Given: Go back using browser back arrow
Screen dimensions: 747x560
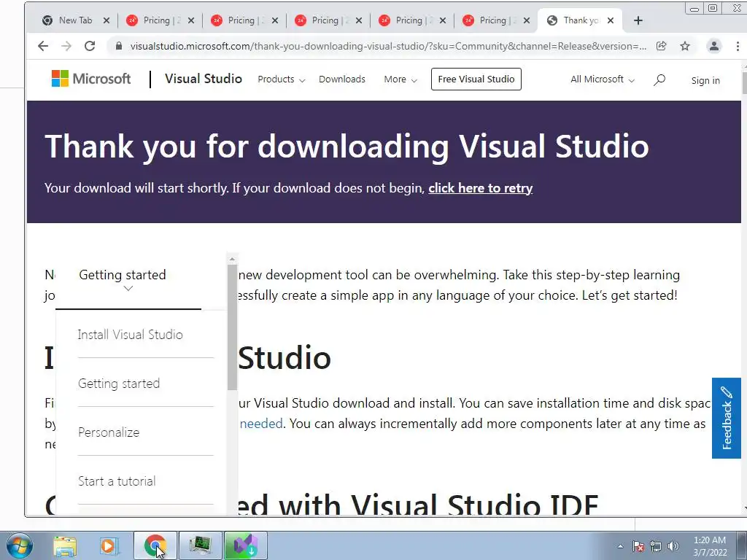Looking at the screenshot, I should click(x=43, y=46).
